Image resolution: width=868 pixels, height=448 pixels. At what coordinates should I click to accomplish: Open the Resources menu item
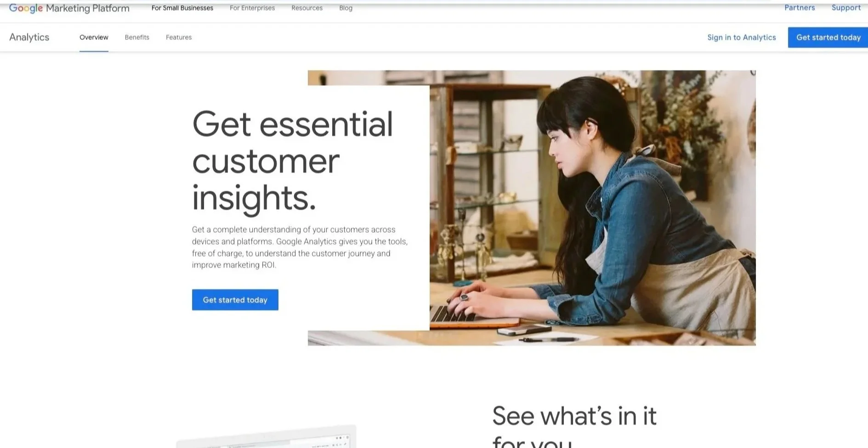307,8
